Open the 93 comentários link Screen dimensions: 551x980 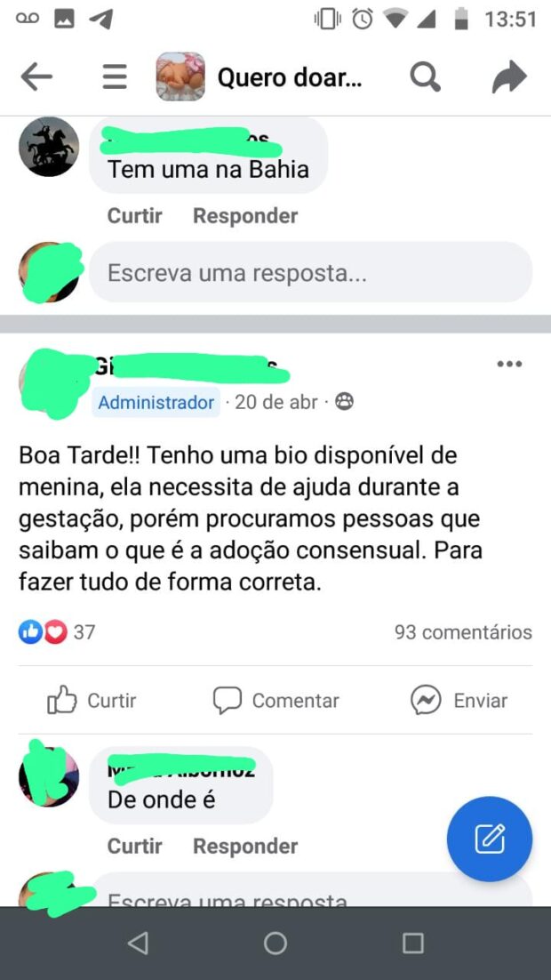coord(464,632)
